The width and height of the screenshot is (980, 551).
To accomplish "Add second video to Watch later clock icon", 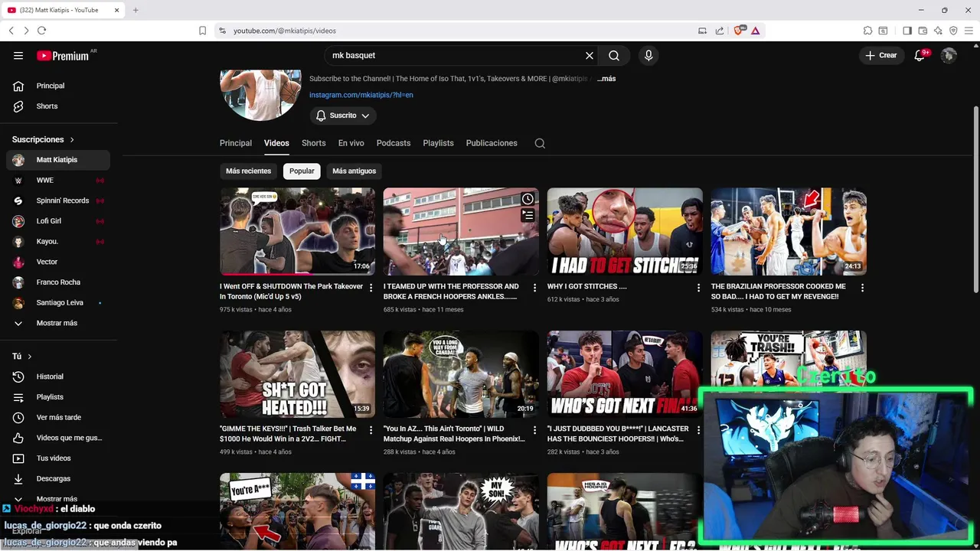I will (x=528, y=199).
